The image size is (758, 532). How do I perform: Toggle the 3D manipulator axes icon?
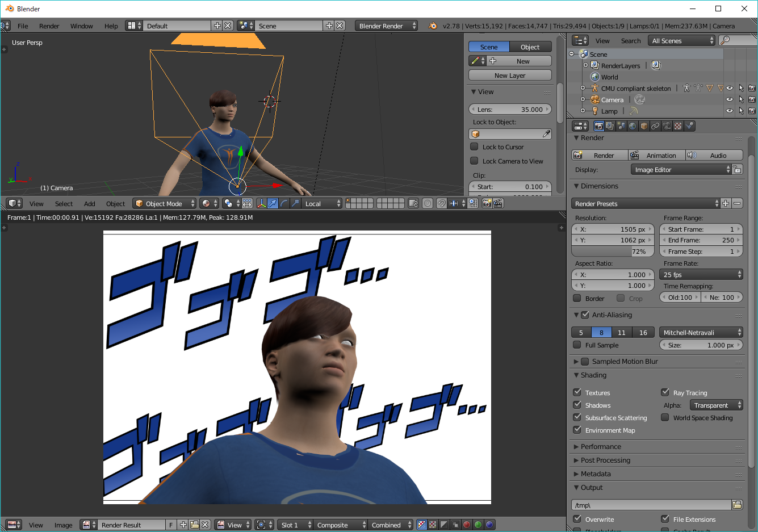pyautogui.click(x=262, y=203)
